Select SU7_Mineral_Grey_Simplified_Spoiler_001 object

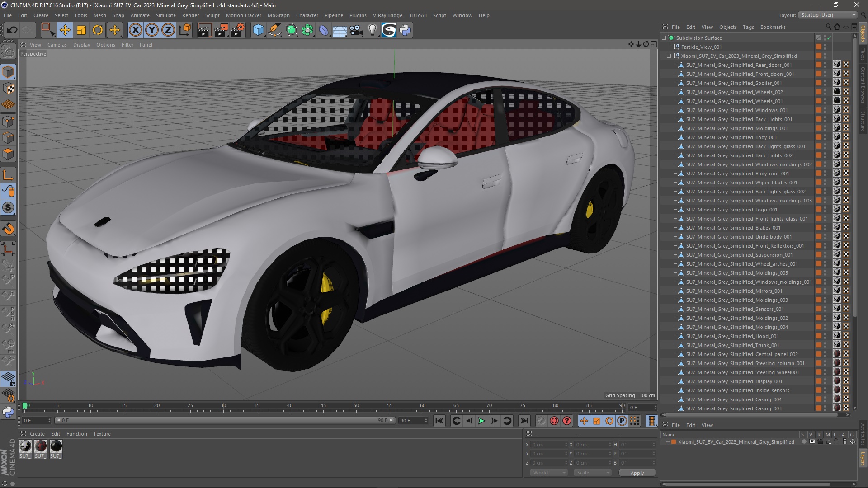[x=734, y=83]
